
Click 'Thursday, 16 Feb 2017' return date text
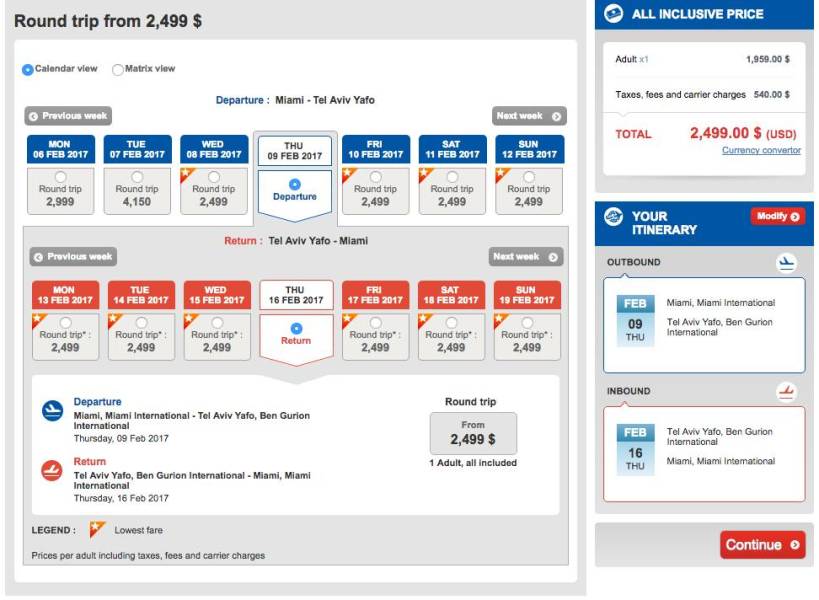(x=121, y=498)
